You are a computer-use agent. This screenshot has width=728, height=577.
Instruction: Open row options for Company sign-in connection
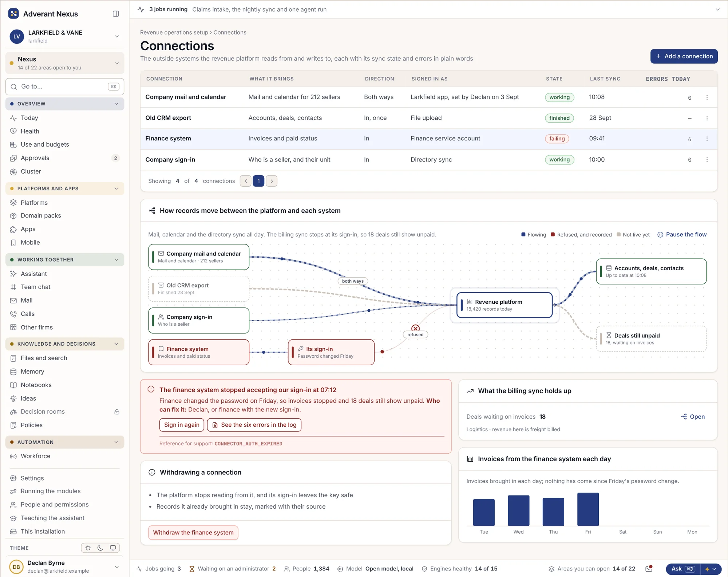707,160
